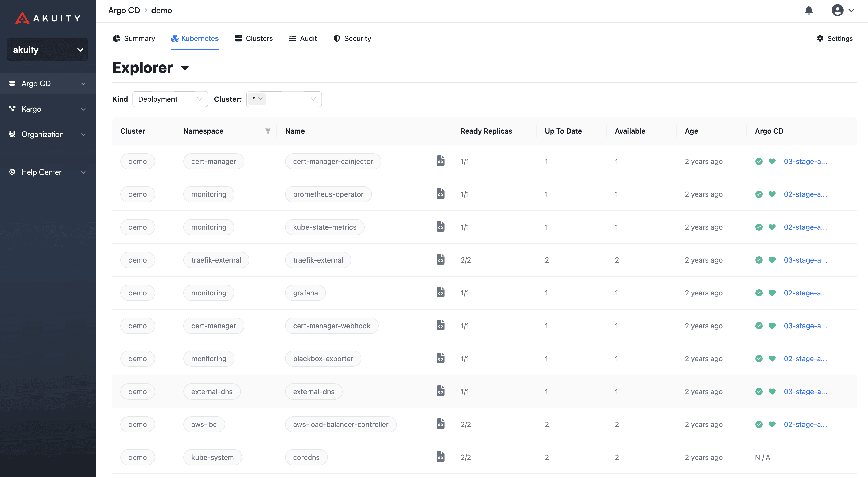
Task: Expand the Argo CD sidebar section
Action: 48,83
